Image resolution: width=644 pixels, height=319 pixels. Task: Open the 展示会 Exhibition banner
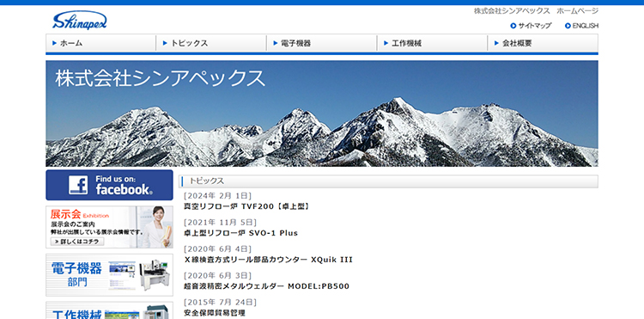(109, 227)
